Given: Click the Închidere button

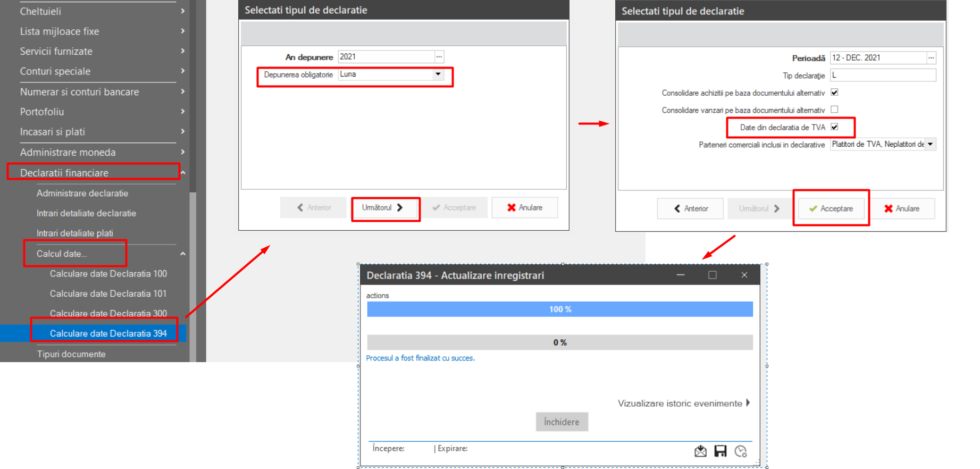Looking at the screenshot, I should tap(562, 422).
